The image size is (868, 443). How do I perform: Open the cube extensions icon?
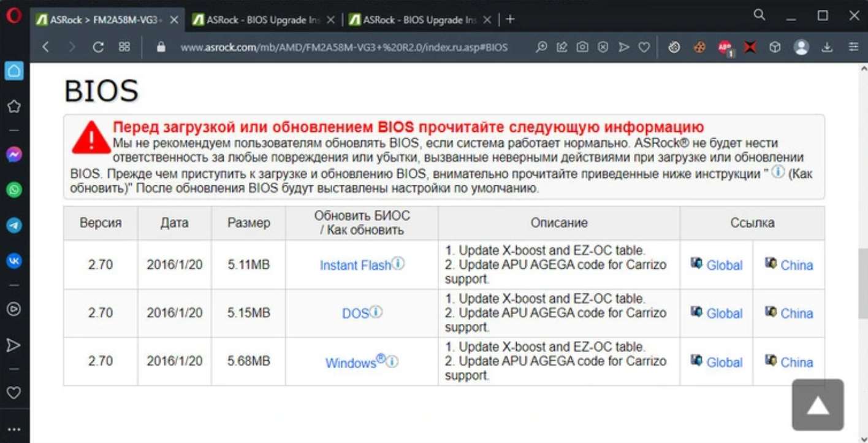(775, 47)
